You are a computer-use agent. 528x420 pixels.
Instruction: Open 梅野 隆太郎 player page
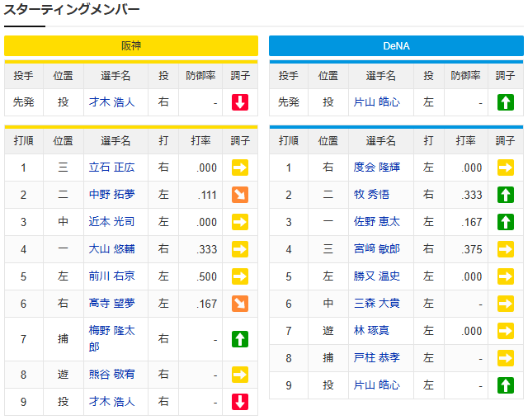112,339
